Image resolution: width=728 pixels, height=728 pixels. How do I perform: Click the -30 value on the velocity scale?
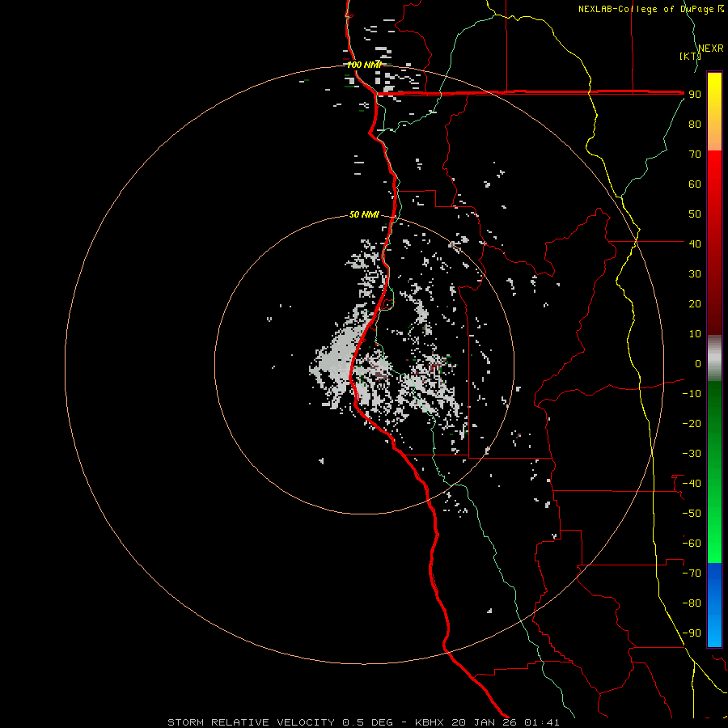click(692, 454)
